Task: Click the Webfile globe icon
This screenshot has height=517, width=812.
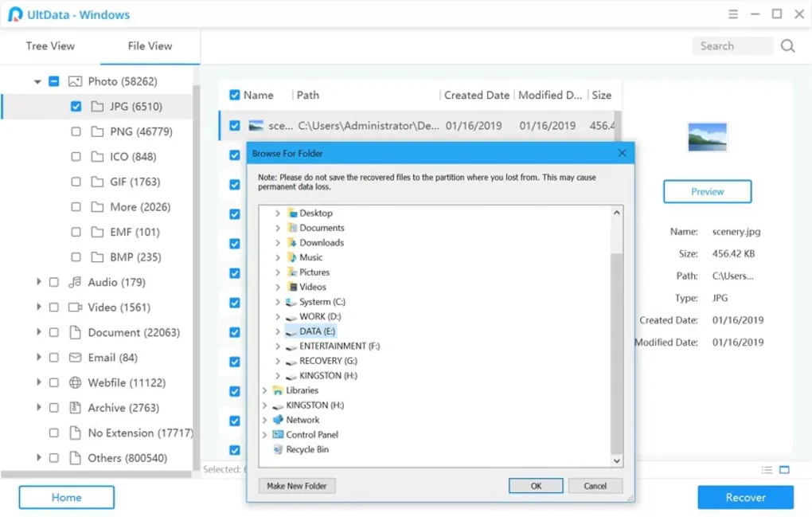Action: (73, 382)
